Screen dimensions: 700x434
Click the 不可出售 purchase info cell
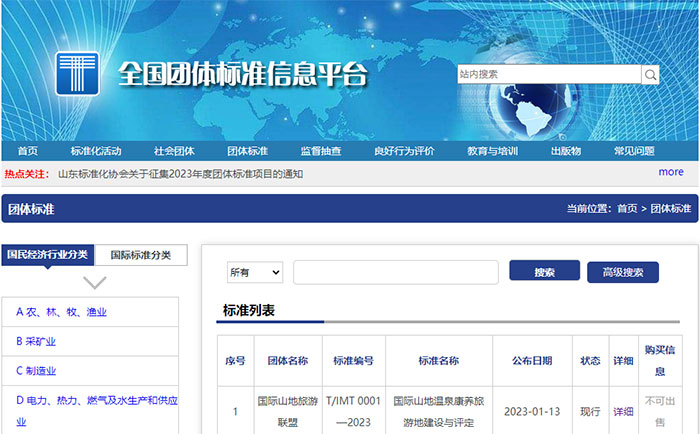(660, 411)
